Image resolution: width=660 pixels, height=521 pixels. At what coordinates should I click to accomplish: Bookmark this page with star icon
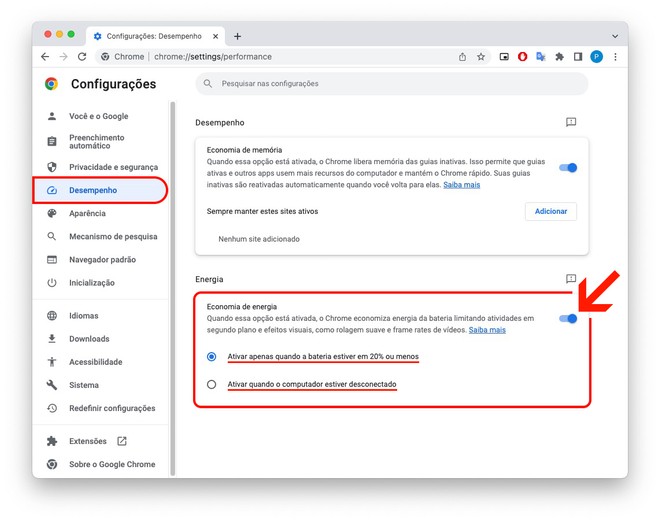[x=481, y=57]
